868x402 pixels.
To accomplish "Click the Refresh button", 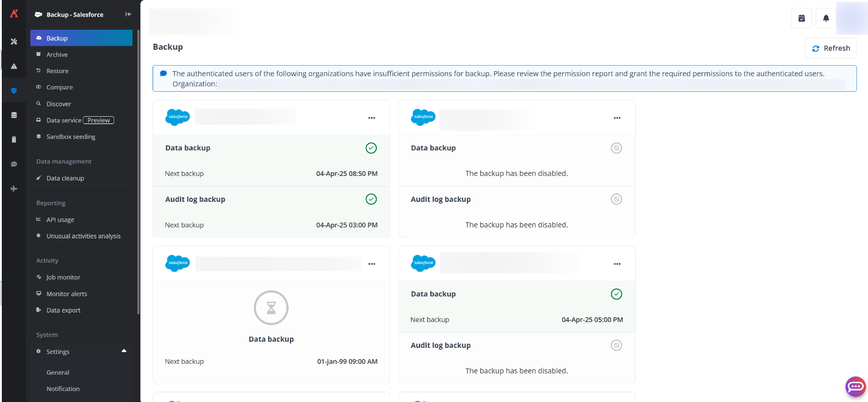I will coord(830,47).
